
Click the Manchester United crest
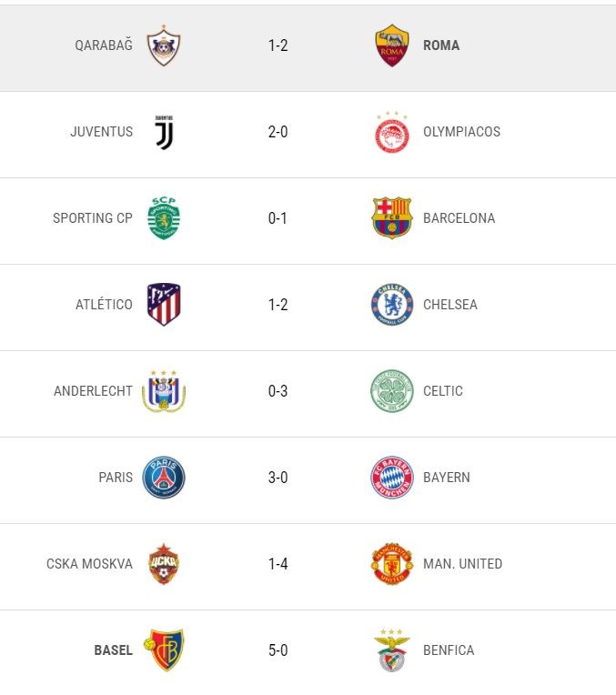pos(392,564)
